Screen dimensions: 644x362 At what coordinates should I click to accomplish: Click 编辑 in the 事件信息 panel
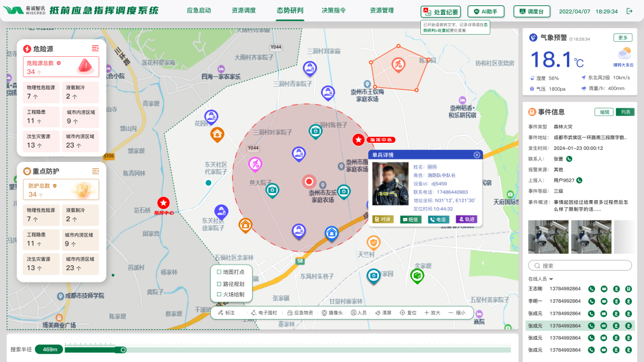pos(604,112)
